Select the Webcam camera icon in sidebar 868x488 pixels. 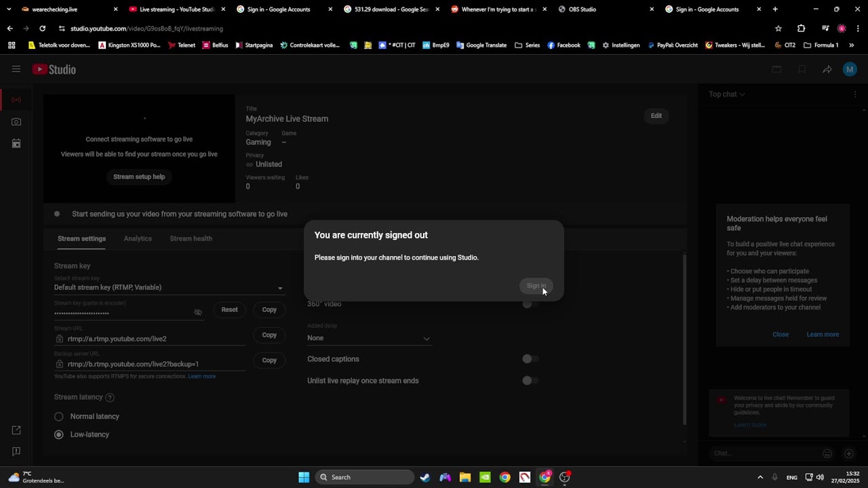(16, 122)
